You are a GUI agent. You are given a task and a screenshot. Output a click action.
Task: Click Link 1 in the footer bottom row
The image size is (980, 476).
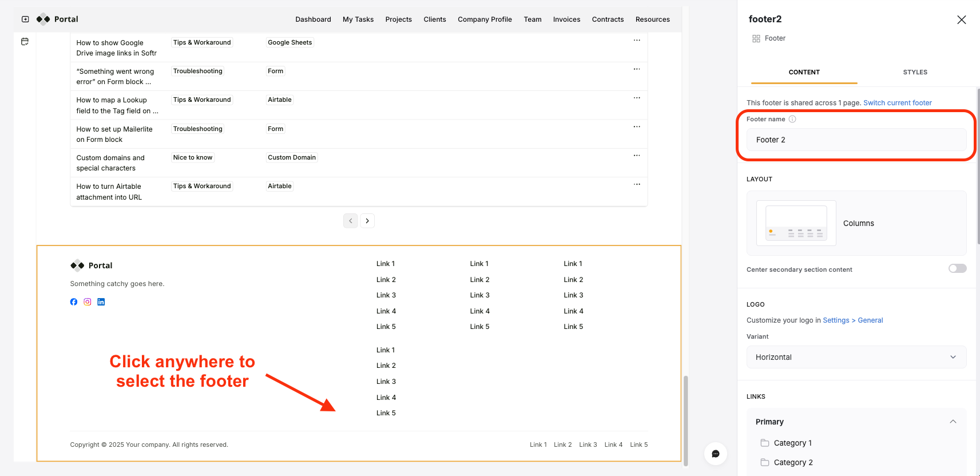538,445
